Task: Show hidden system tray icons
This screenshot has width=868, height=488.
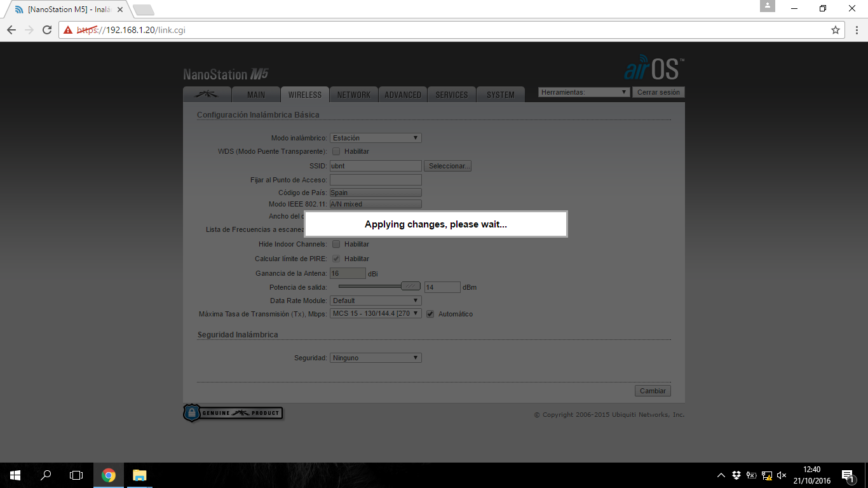Action: pyautogui.click(x=721, y=475)
